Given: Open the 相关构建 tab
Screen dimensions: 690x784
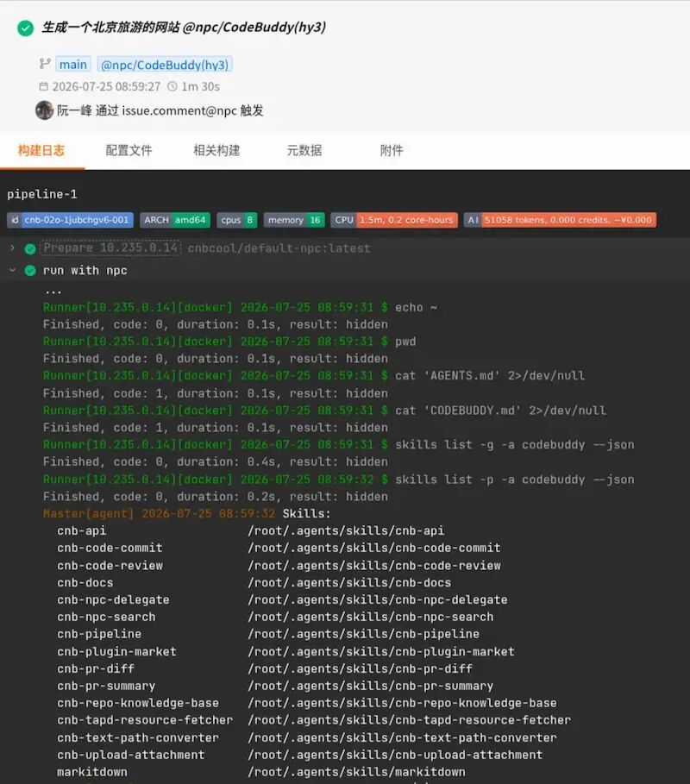Looking at the screenshot, I should [x=216, y=150].
